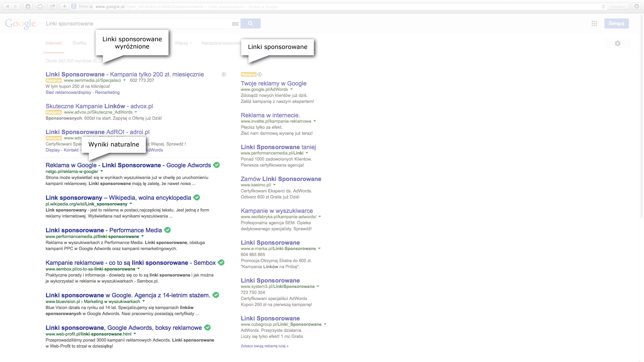Open 'Remarketing' sitelink under semmedia ad
644x362 pixels.
coord(107,93)
